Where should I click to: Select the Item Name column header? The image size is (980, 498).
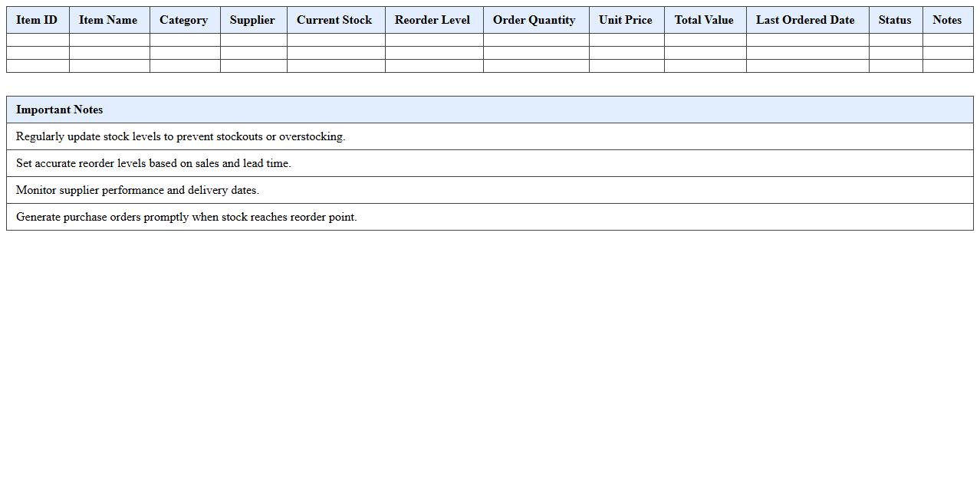pyautogui.click(x=109, y=20)
